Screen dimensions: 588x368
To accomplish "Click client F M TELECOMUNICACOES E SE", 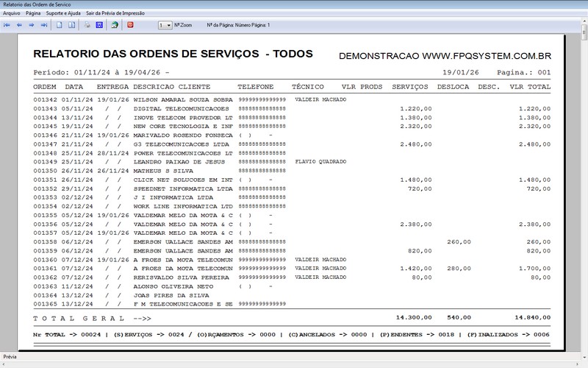I will point(183,304).
